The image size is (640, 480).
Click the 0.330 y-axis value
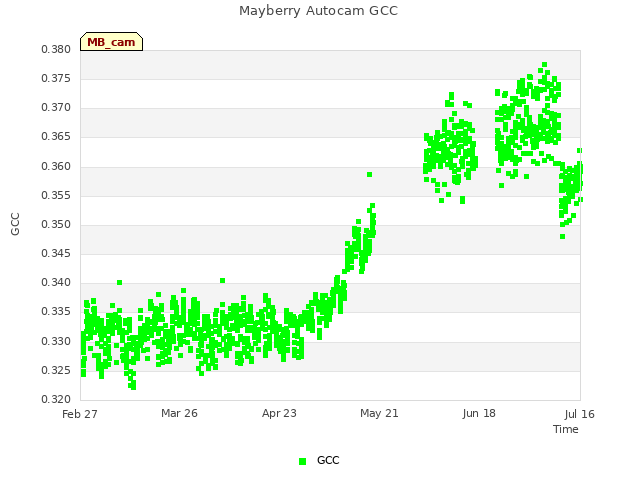click(x=56, y=341)
